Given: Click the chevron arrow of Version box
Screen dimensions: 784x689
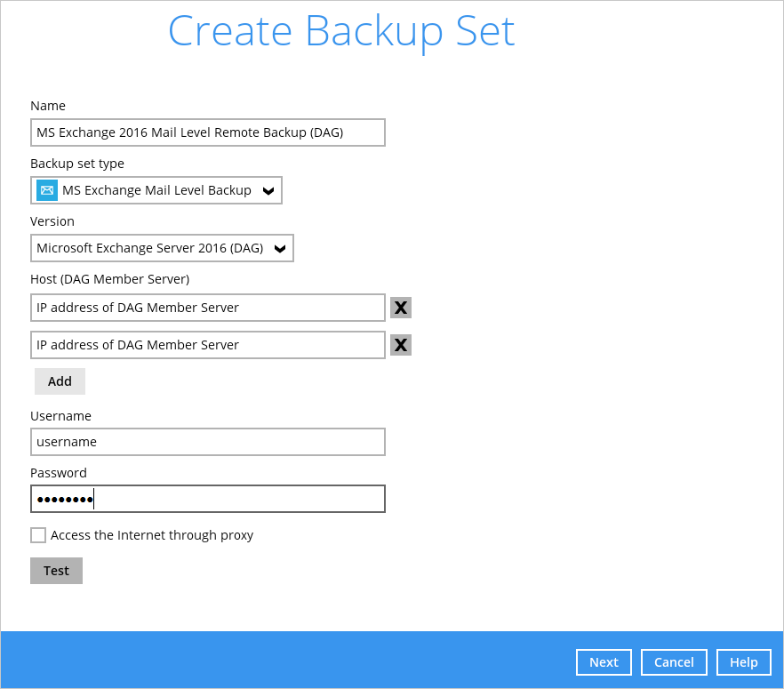Looking at the screenshot, I should pyautogui.click(x=280, y=249).
